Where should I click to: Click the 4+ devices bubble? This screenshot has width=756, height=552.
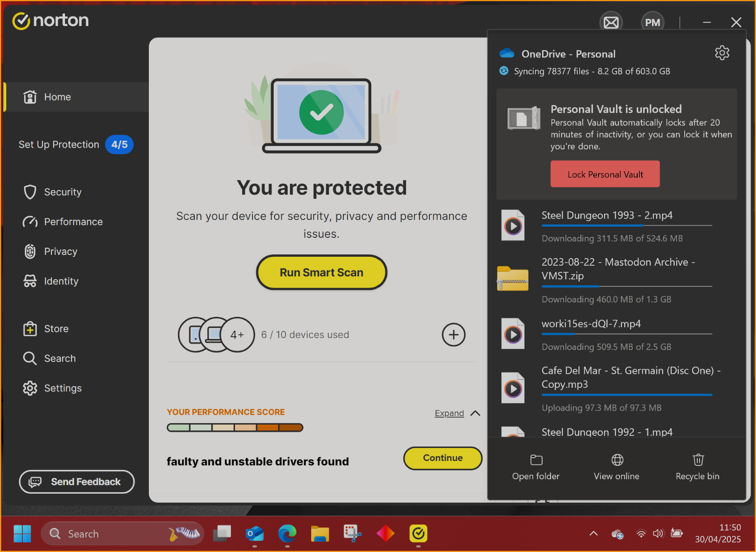(x=237, y=335)
